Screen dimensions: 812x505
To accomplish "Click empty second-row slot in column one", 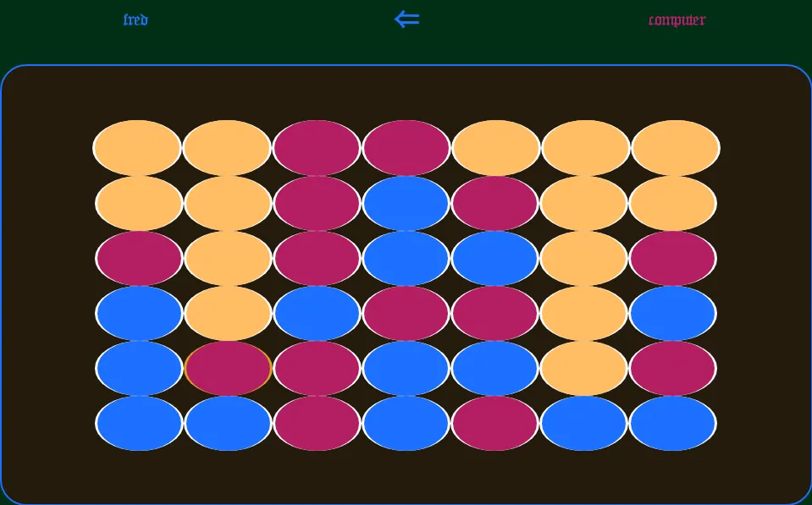I will coord(139,203).
